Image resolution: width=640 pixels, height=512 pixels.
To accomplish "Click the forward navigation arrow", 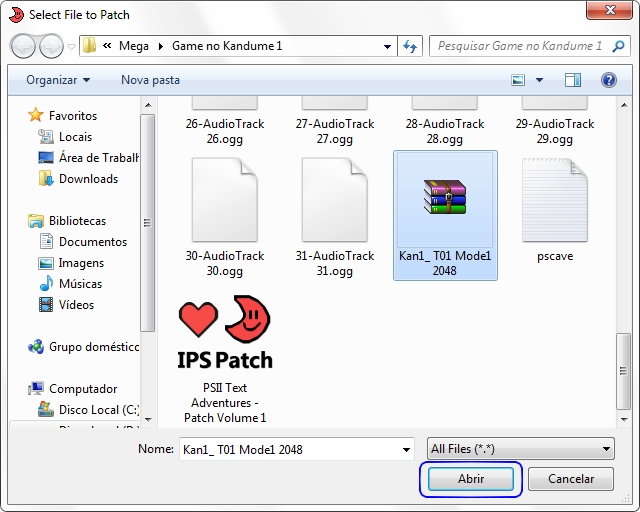I will (51, 46).
